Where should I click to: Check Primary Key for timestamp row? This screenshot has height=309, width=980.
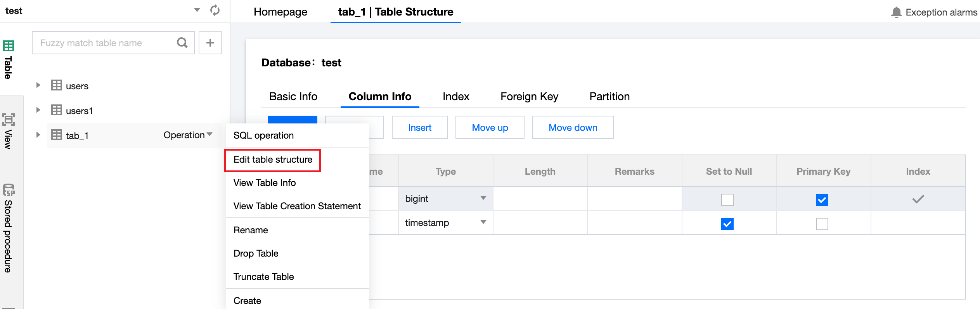[x=822, y=224]
